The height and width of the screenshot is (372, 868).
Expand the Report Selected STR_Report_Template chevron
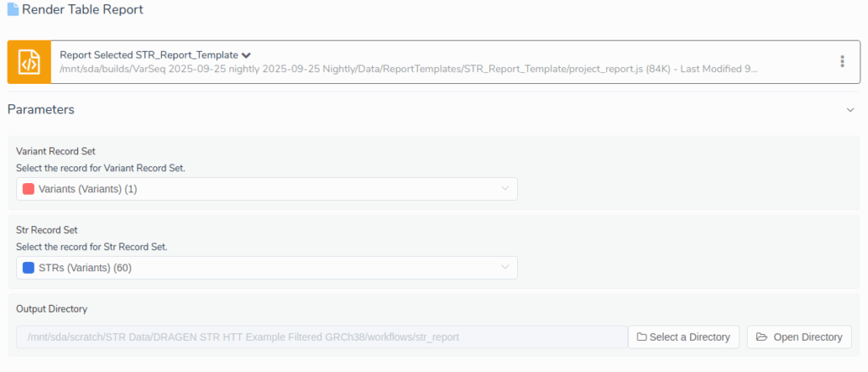pyautogui.click(x=246, y=55)
